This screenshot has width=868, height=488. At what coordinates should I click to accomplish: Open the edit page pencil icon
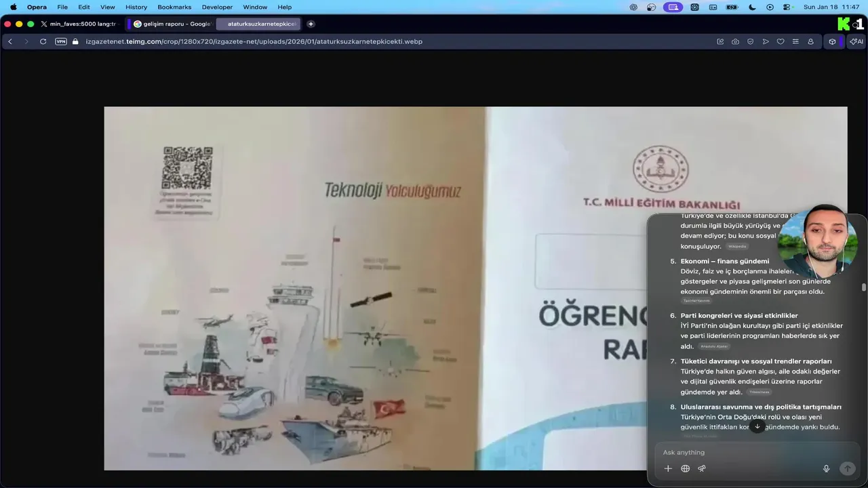(x=720, y=41)
